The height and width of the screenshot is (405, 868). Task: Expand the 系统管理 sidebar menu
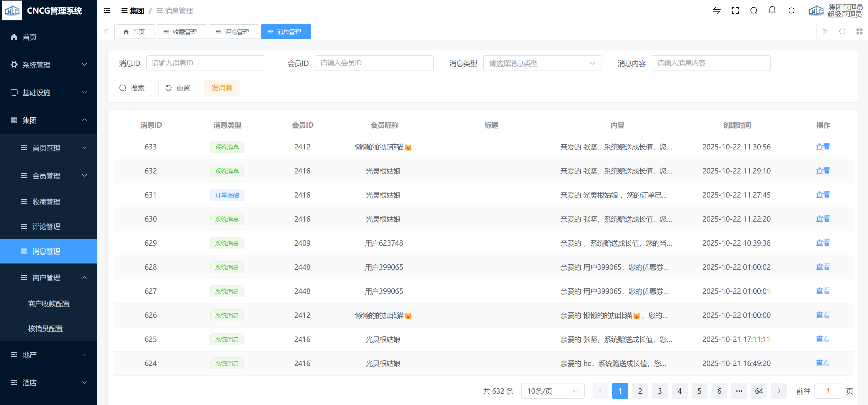click(48, 65)
